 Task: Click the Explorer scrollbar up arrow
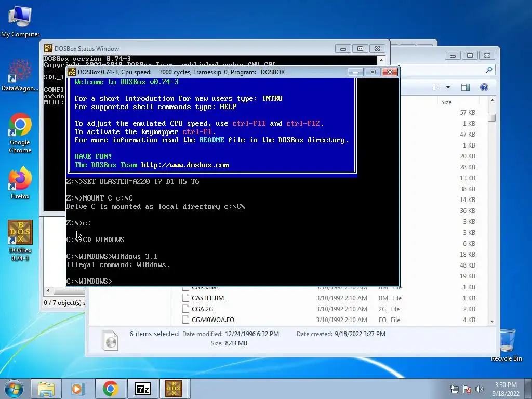pos(492,101)
